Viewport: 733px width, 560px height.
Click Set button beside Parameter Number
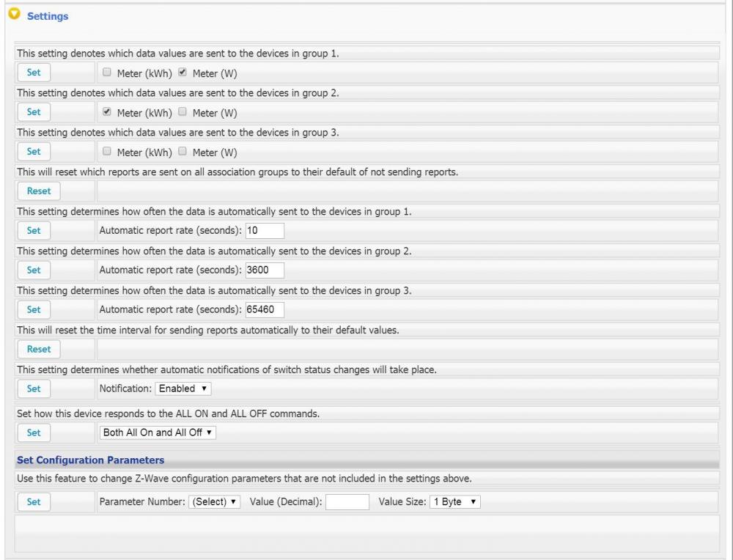tap(34, 502)
